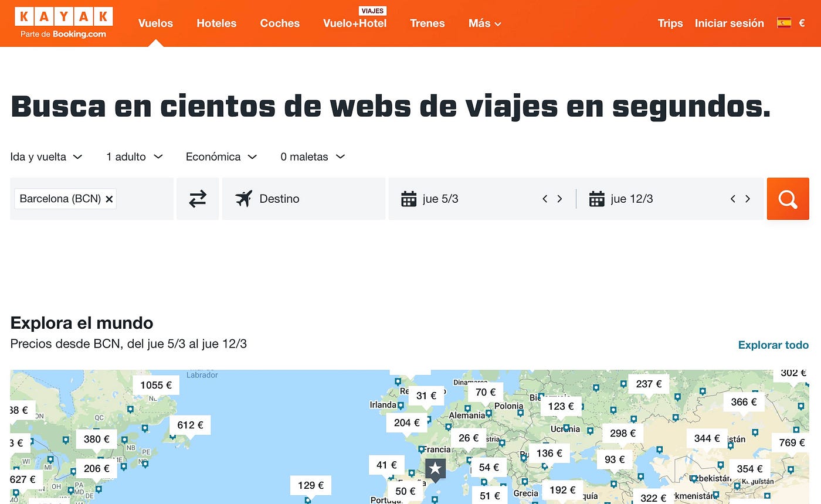Swap origin and destination arrows
Screen dimensions: 821x504
pyautogui.click(x=198, y=199)
